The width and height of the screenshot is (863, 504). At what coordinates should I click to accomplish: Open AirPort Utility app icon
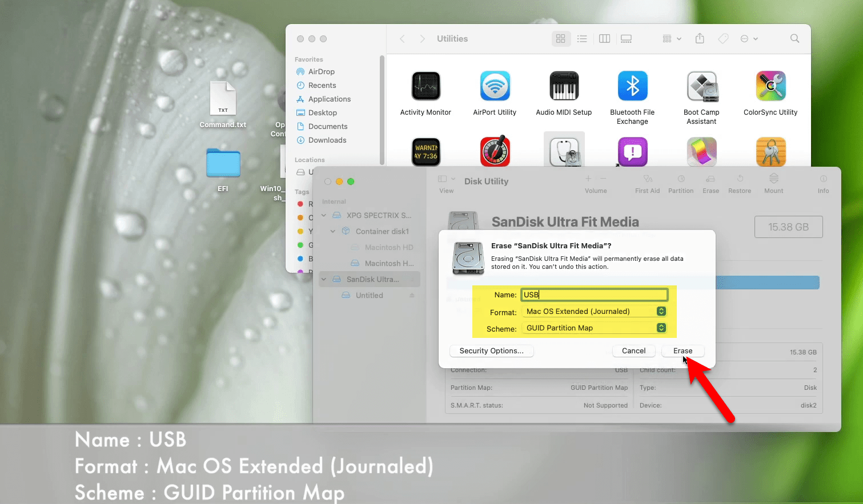tap(495, 86)
